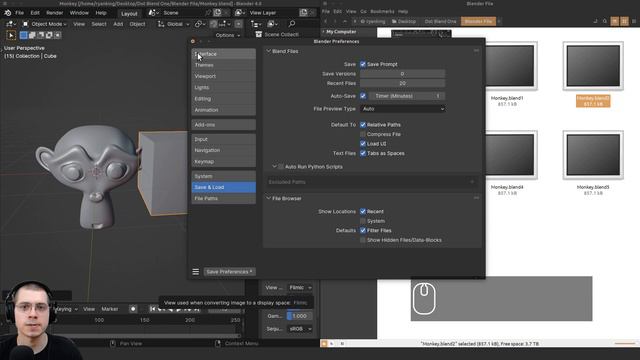The image size is (640, 360).
Task: Enable Auto Run Python Scripts checkbox
Action: [281, 167]
